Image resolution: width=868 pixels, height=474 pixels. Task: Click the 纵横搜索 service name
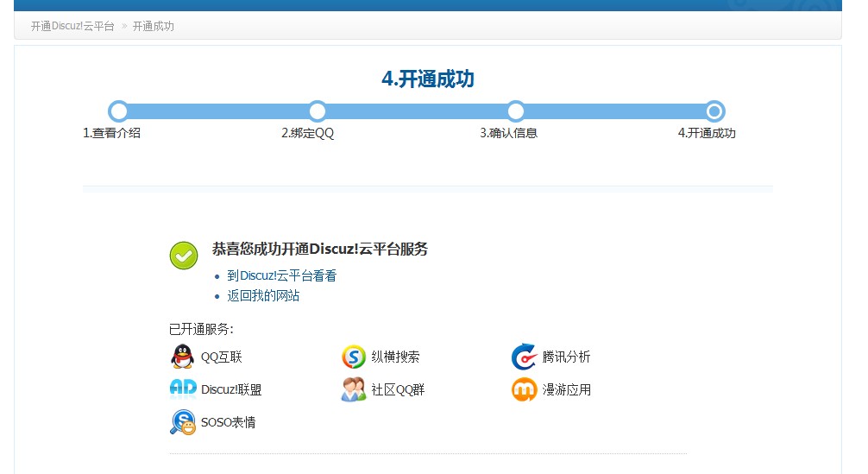click(x=395, y=357)
